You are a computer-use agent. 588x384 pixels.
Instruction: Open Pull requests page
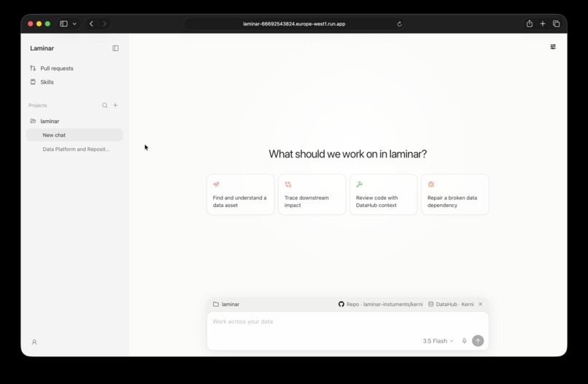point(52,68)
